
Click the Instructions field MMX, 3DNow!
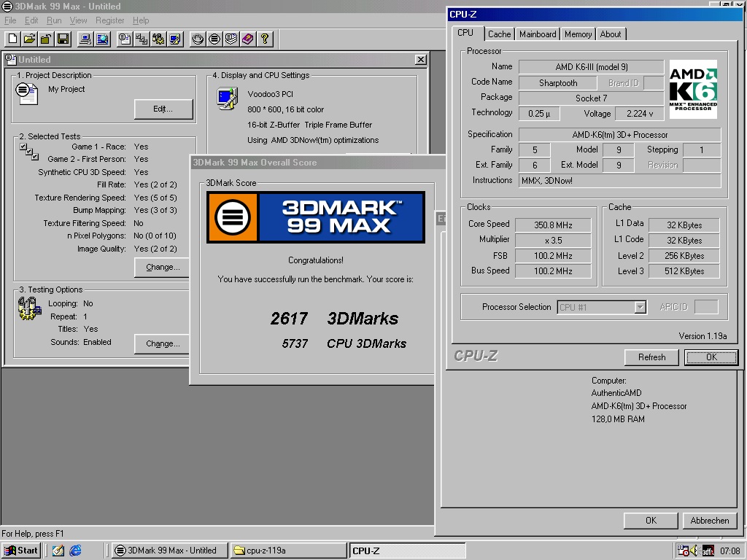619,181
